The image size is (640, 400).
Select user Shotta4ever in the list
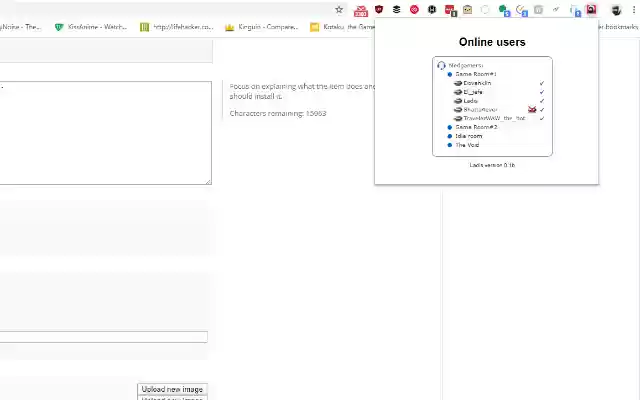(x=480, y=109)
